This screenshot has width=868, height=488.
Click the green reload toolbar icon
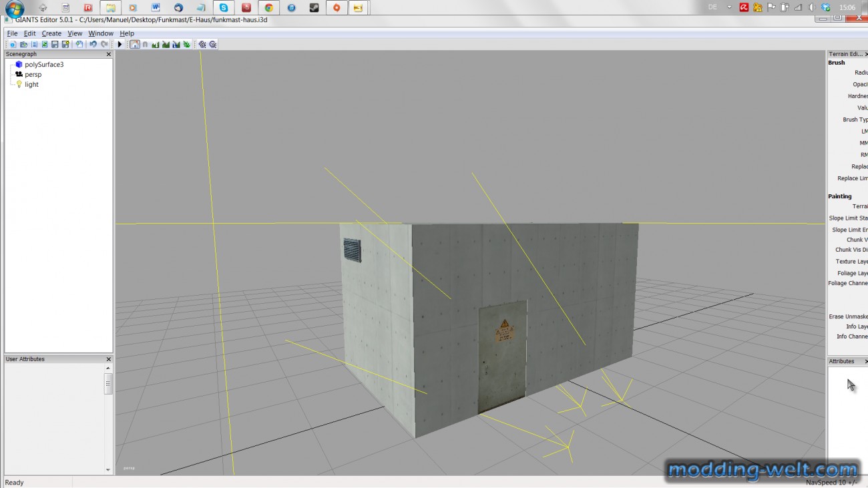[45, 45]
